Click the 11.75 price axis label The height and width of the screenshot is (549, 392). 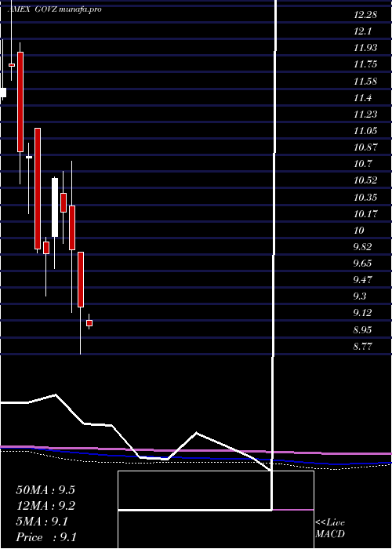(365, 64)
